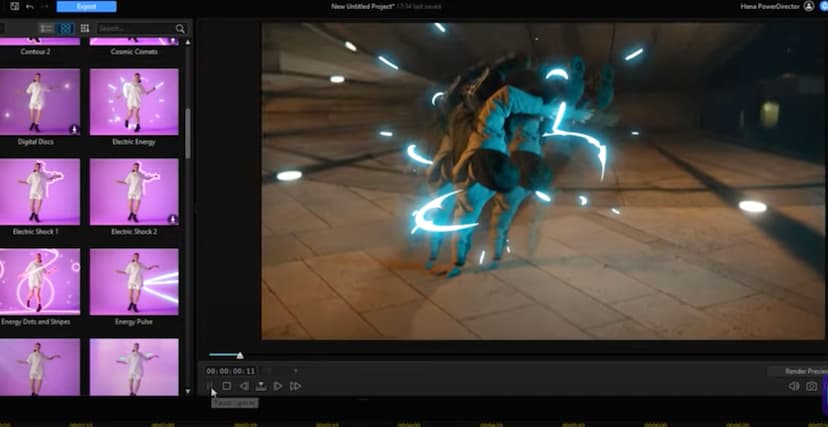The image size is (828, 427).
Task: Select the Electric Shock 2 effect thumbnail
Action: coord(134,192)
